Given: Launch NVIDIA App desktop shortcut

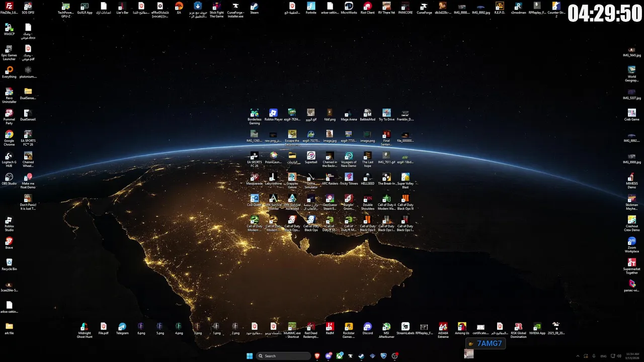Looking at the screenshot, I should pyautogui.click(x=537, y=328).
